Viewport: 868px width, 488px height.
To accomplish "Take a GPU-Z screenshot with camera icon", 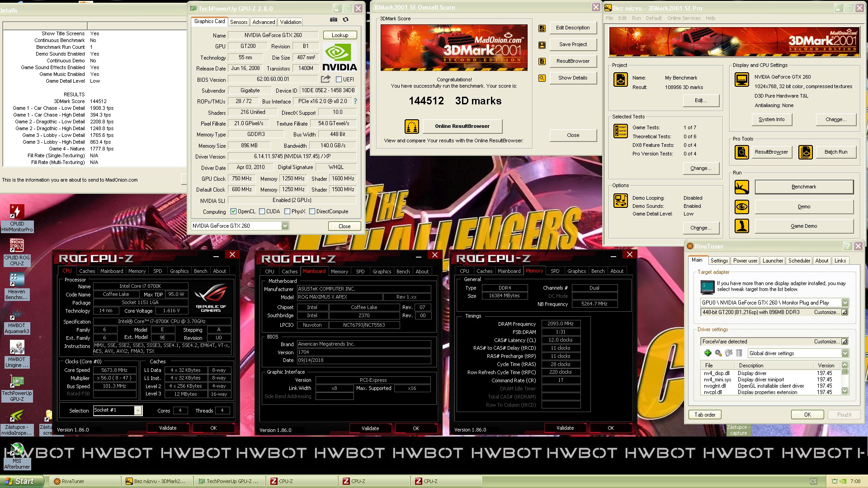I will 333,20.
